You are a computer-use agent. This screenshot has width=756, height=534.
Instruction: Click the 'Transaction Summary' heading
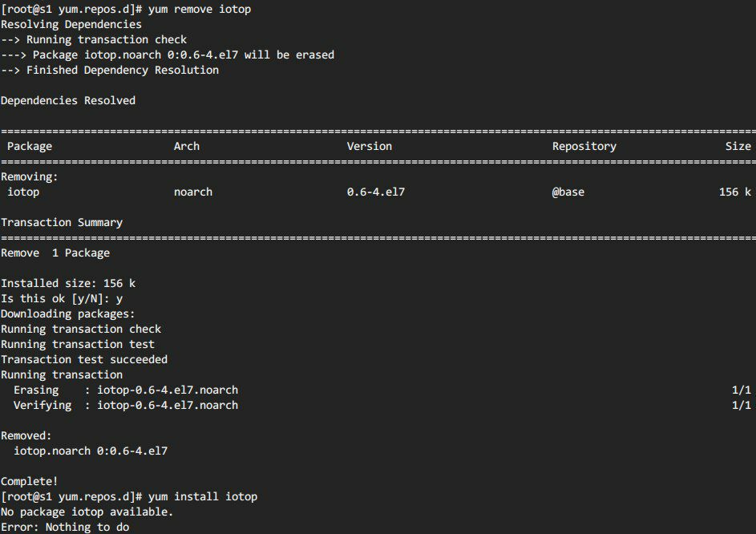click(x=62, y=222)
